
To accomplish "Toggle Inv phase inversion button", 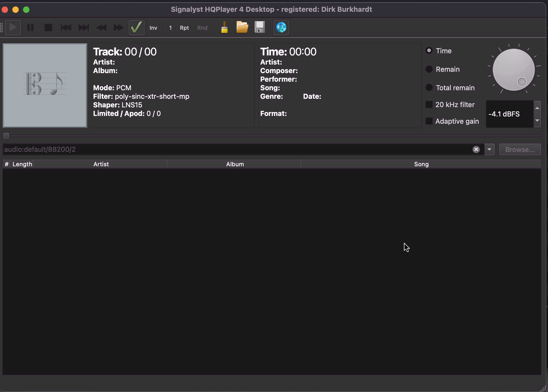I will coord(153,28).
